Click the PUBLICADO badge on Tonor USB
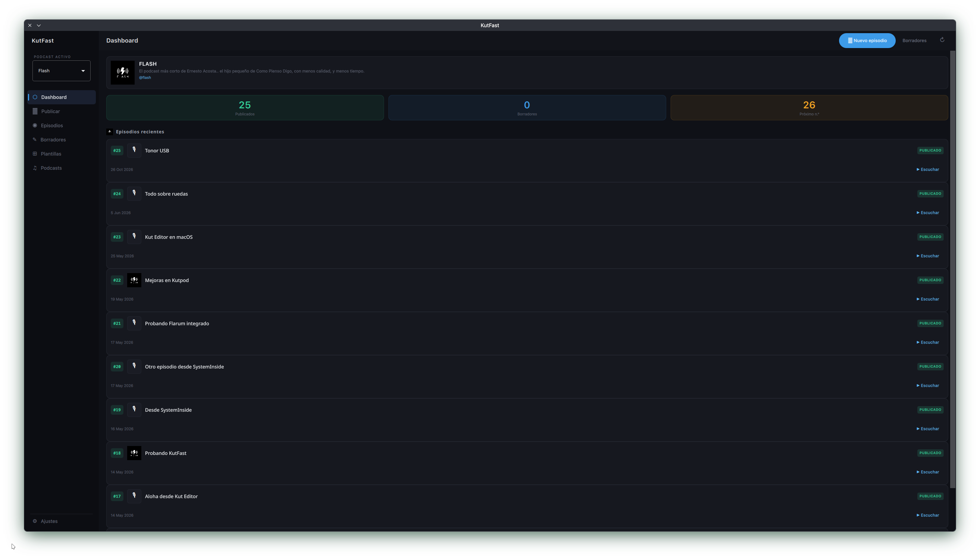Viewport: 980px width, 560px height. 930,151
